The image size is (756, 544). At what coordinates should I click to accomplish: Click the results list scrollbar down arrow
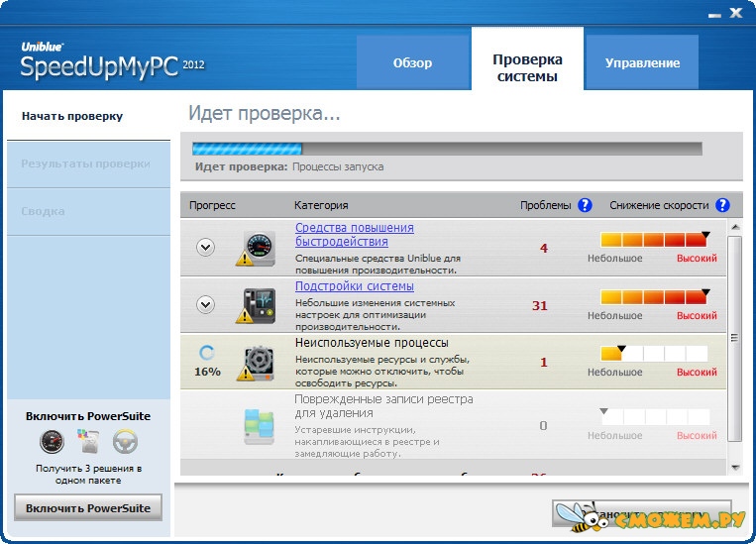point(735,467)
